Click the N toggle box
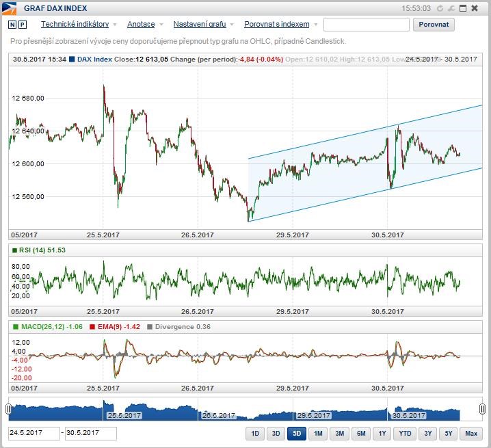The height and width of the screenshot is (448, 491). tap(12, 25)
